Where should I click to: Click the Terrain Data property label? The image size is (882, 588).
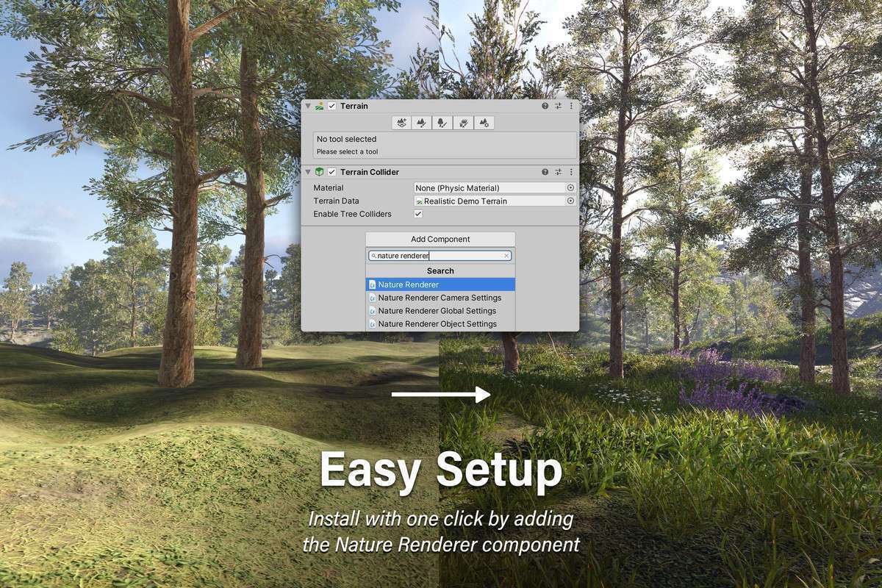[x=336, y=201]
